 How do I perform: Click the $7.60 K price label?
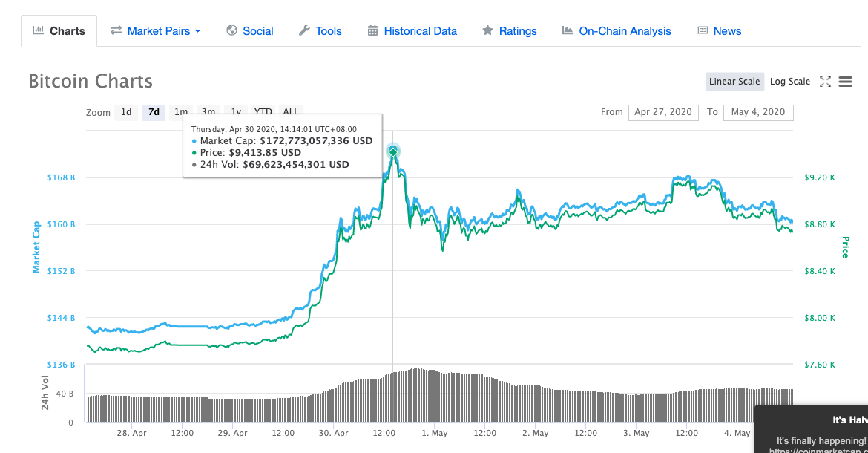(x=820, y=365)
